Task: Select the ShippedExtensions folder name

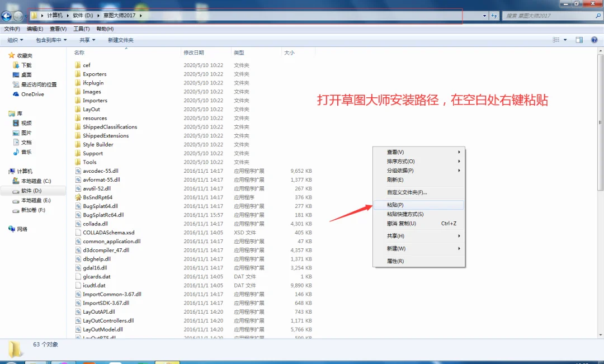Action: [x=106, y=135]
